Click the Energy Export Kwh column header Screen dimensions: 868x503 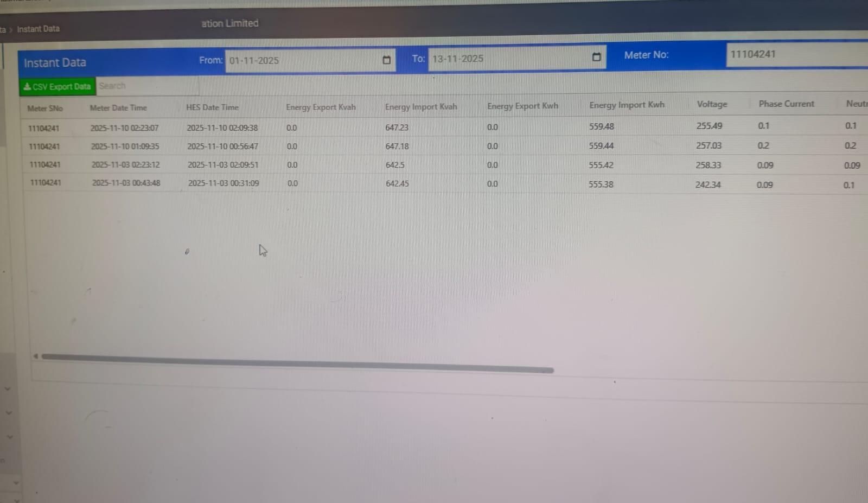click(x=522, y=106)
